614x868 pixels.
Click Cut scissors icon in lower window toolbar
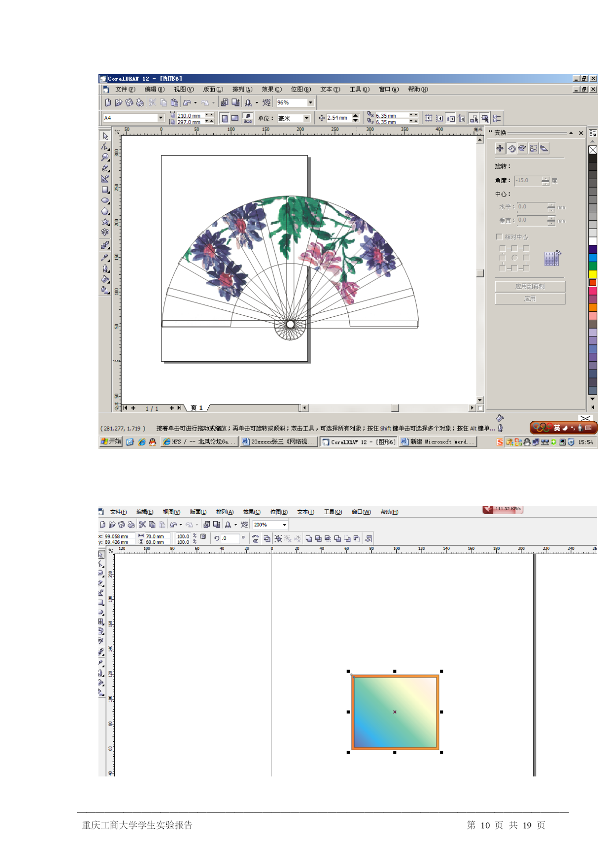pyautogui.click(x=142, y=525)
